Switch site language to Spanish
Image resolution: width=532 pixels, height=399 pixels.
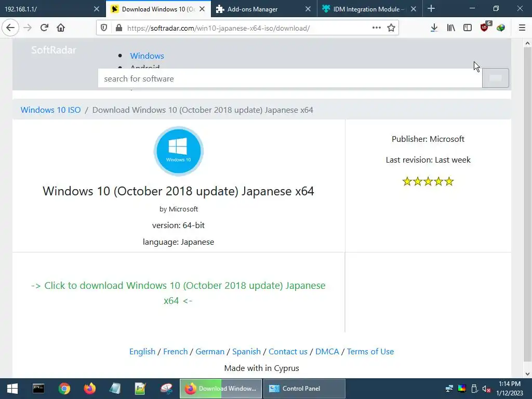(x=246, y=352)
